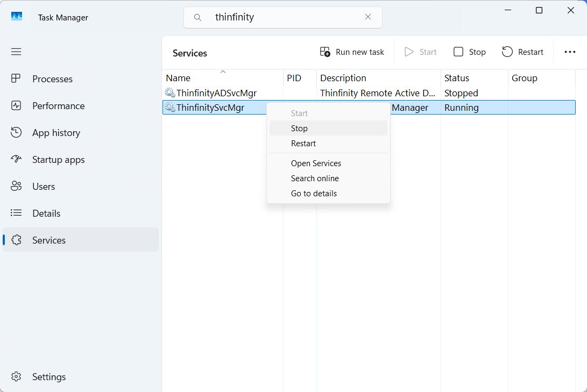Image resolution: width=587 pixels, height=392 pixels.
Task: Open App history page
Action: tap(81, 133)
